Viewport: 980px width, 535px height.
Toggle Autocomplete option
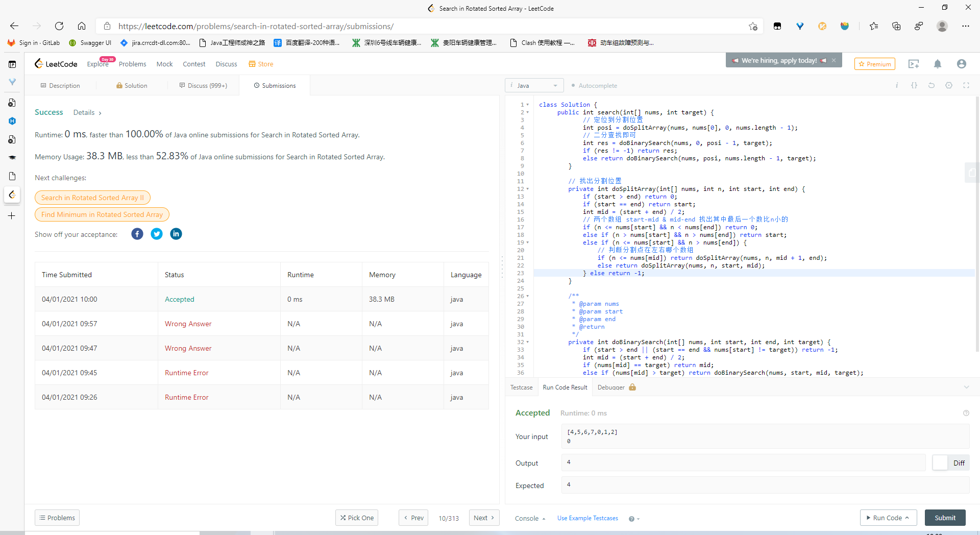pyautogui.click(x=594, y=85)
